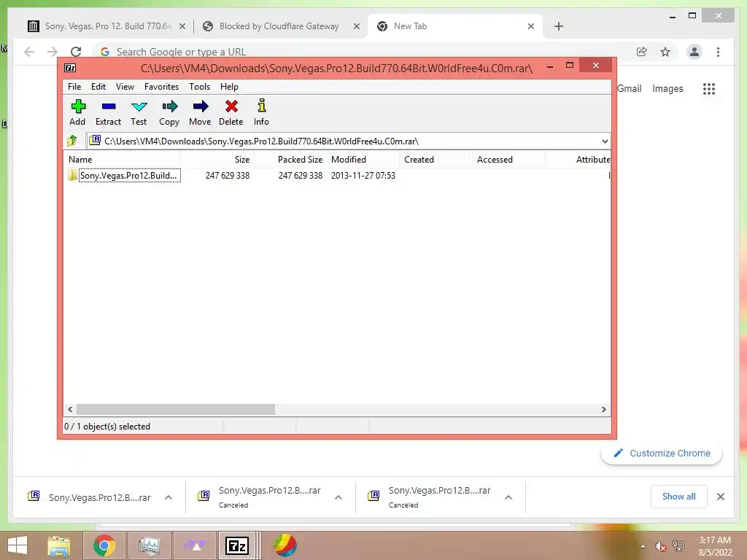Open the Windows Start button
Screen dimensions: 747x560
pos(18,545)
